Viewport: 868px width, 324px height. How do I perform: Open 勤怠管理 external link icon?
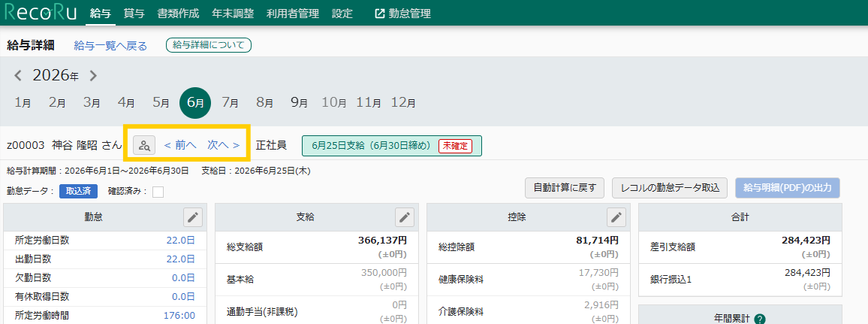(x=380, y=14)
